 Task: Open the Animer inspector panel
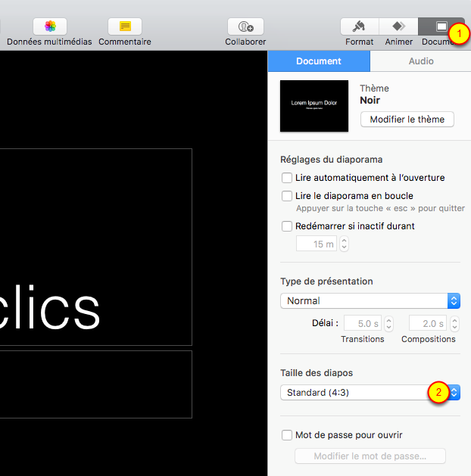(398, 26)
